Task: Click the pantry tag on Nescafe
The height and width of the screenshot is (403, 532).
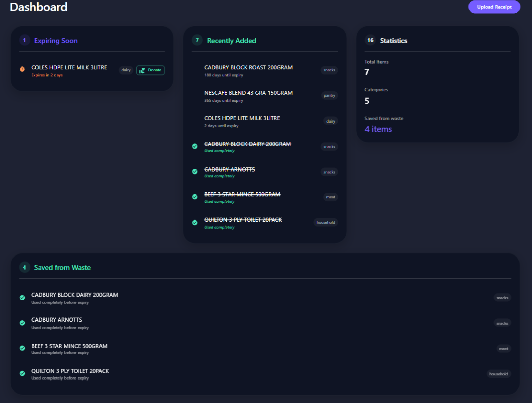Action: (x=329, y=95)
